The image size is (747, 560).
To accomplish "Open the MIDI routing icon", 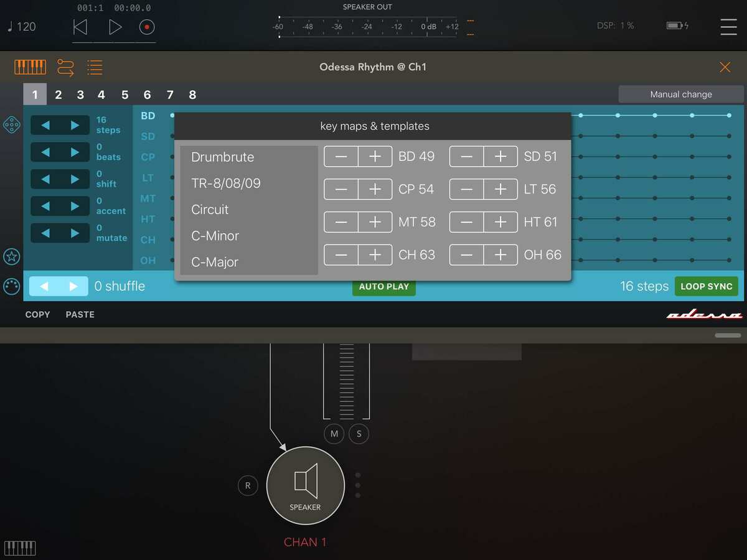I will point(65,67).
